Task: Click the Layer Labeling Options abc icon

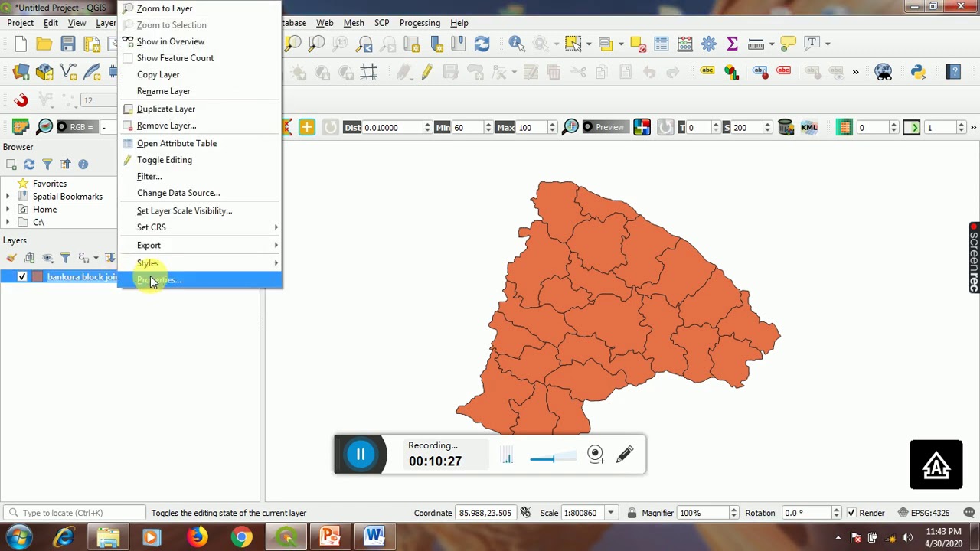Action: coord(707,72)
